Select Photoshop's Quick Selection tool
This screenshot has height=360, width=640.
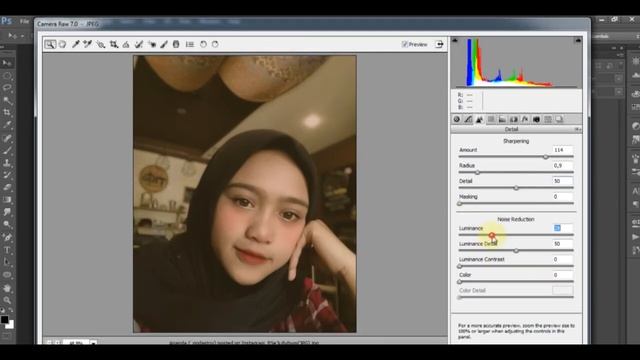7,100
